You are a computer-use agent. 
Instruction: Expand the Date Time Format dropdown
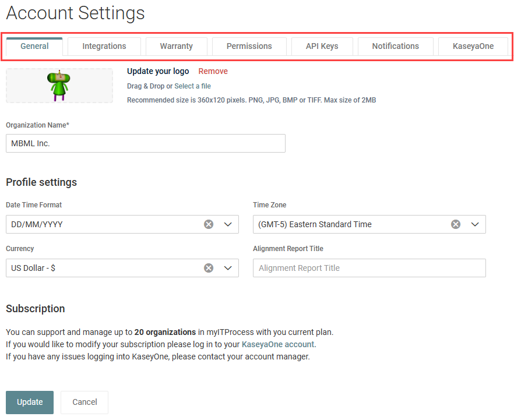[228, 224]
